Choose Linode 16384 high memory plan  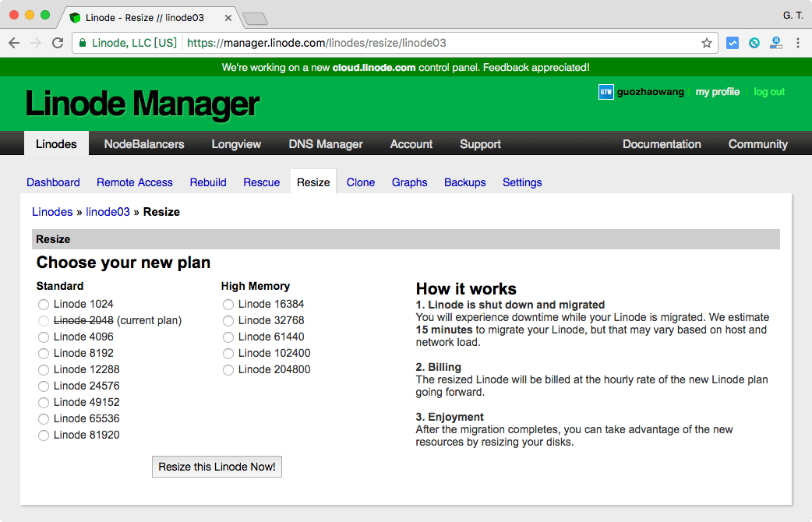[x=228, y=304]
